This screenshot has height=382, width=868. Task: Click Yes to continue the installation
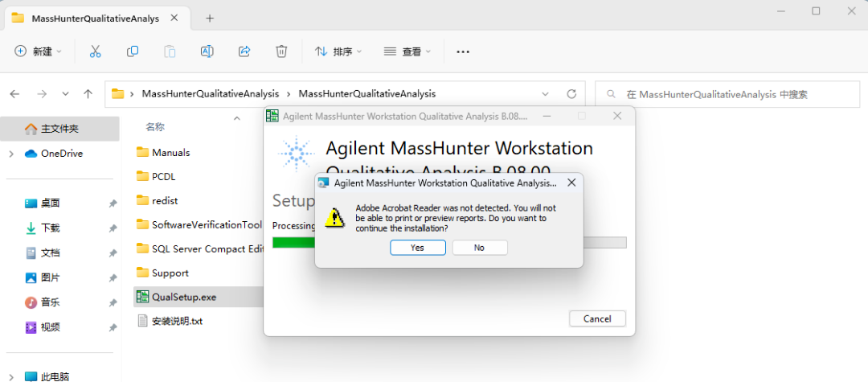coord(417,248)
